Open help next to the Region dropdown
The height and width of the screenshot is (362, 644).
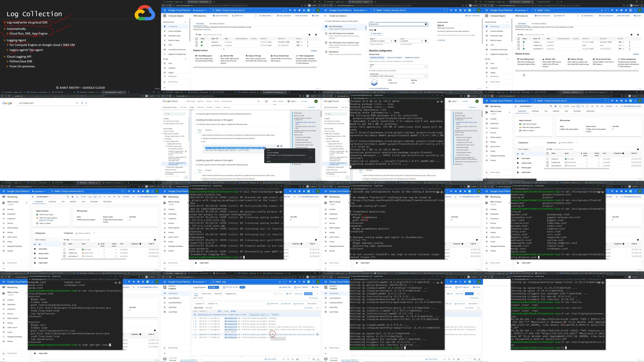[x=395, y=41]
